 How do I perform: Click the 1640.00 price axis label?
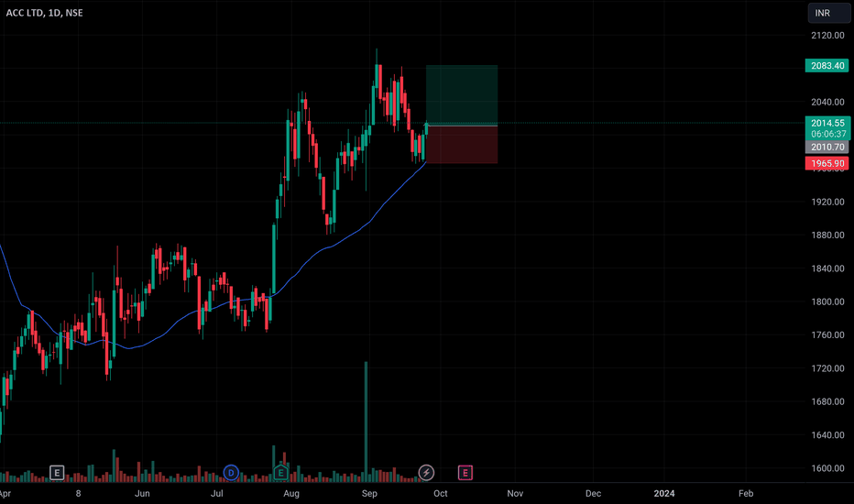pos(827,434)
